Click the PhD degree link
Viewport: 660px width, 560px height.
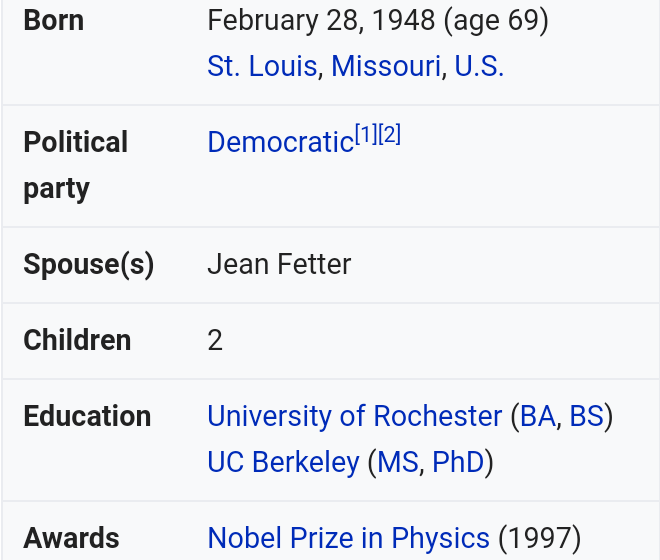click(x=458, y=462)
